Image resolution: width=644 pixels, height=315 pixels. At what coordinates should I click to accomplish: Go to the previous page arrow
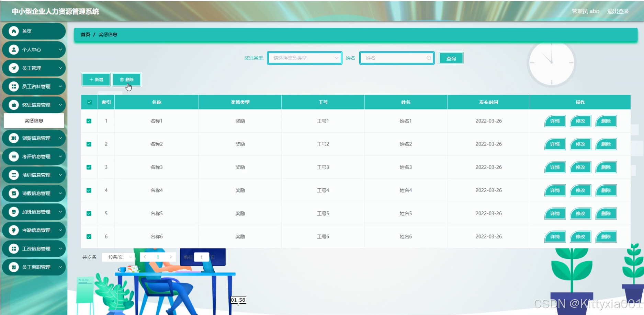[x=145, y=257]
